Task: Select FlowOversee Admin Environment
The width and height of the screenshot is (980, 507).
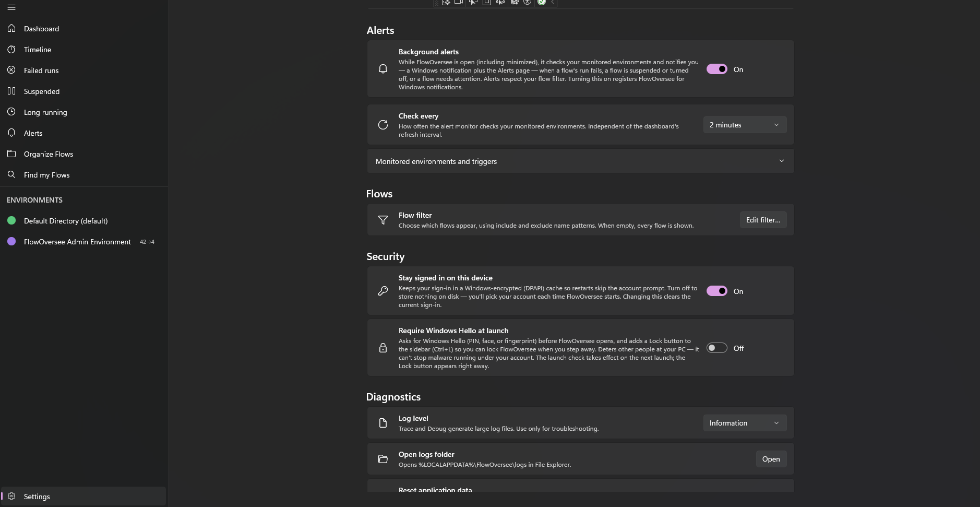Action: tap(83, 242)
